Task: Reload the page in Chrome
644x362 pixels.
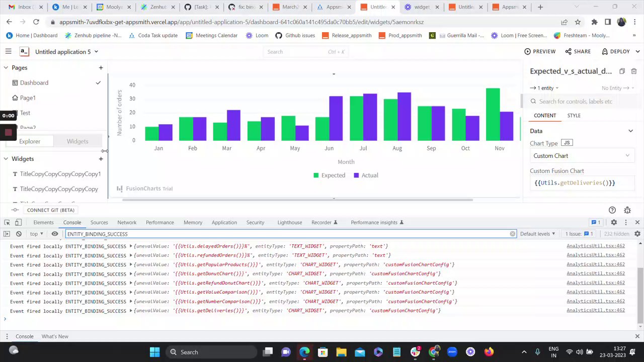Action: tap(36, 22)
